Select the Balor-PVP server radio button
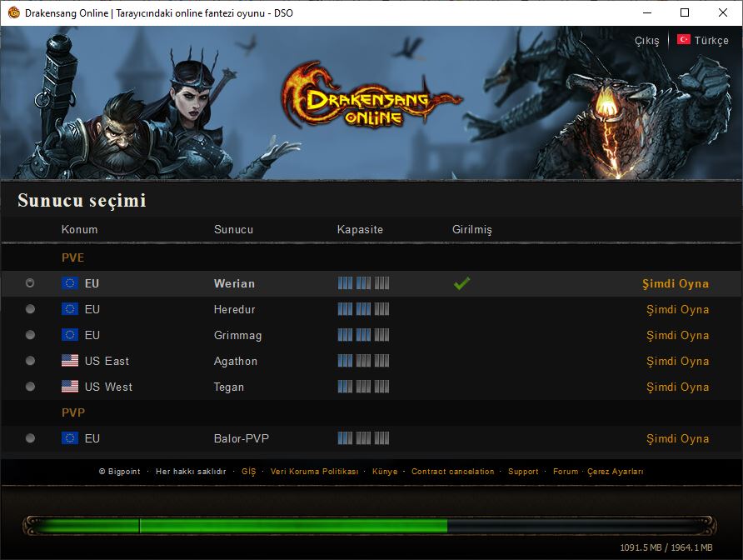743x560 pixels. click(x=30, y=438)
